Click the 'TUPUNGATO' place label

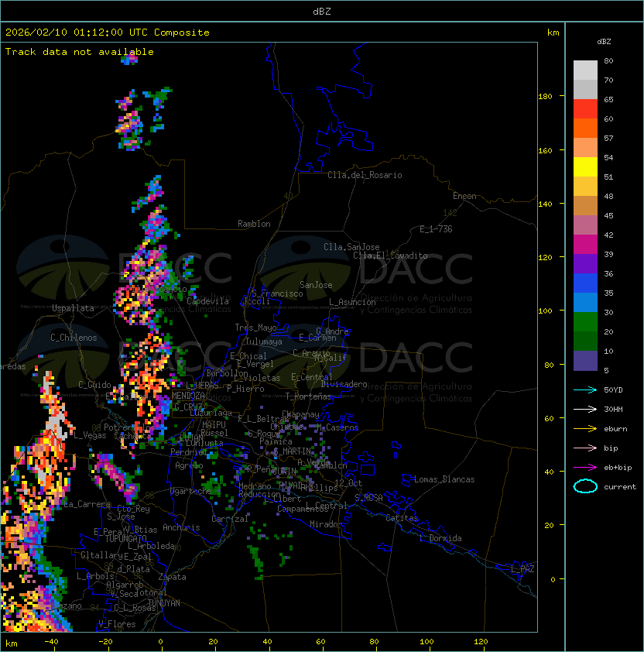coord(125,538)
